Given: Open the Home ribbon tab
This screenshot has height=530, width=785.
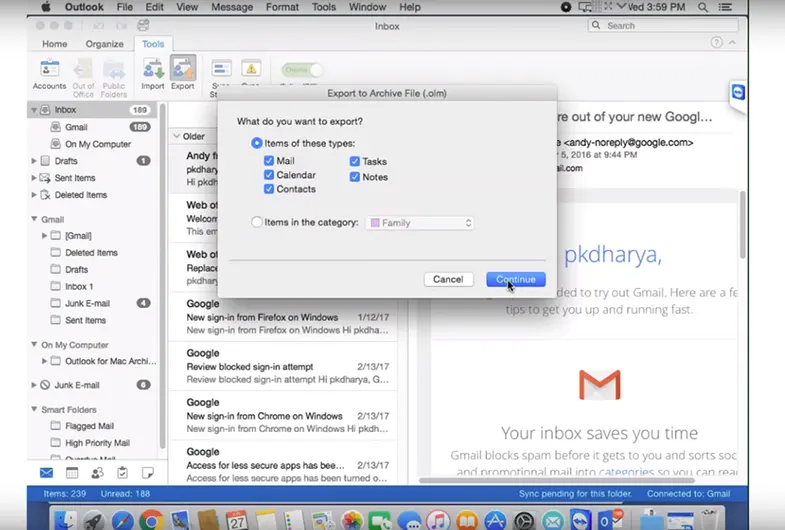Looking at the screenshot, I should [x=55, y=44].
